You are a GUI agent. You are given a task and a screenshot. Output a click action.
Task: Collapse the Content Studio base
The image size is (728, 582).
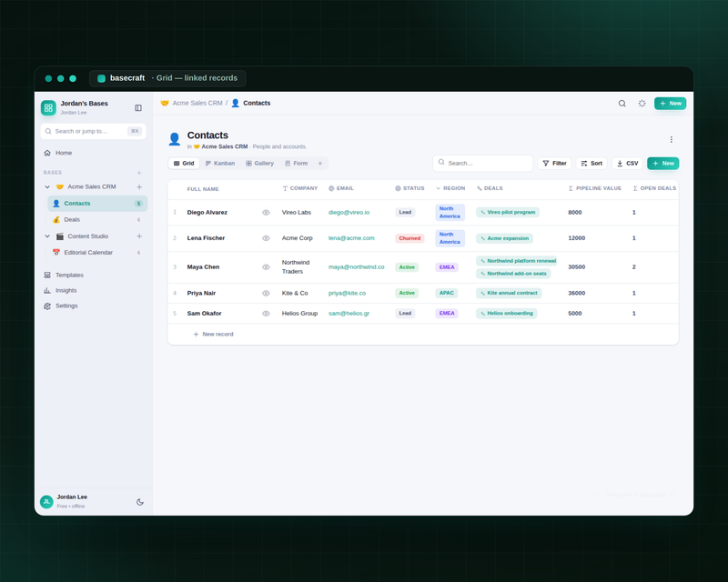point(47,236)
